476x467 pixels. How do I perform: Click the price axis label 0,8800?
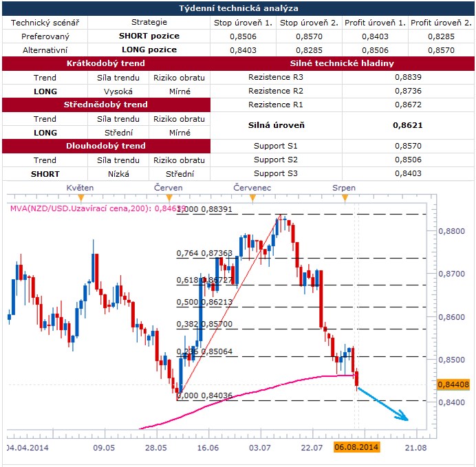[451, 231]
